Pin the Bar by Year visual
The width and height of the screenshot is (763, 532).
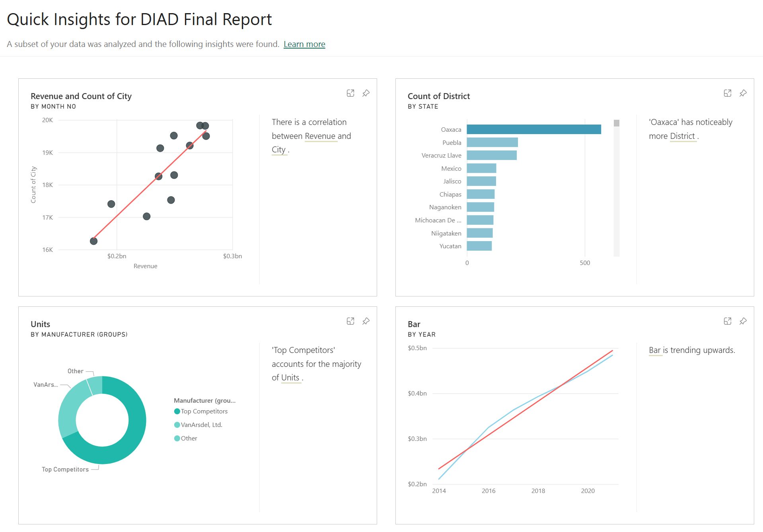coord(743,321)
